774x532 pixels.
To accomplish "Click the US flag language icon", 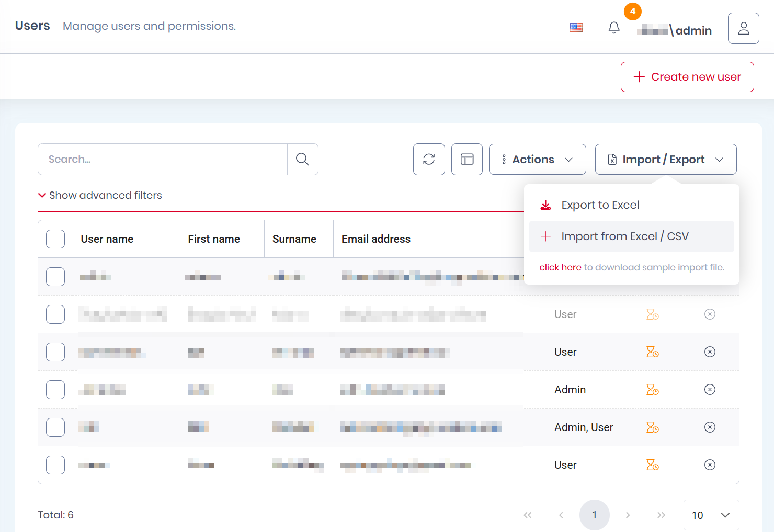I will 576,28.
